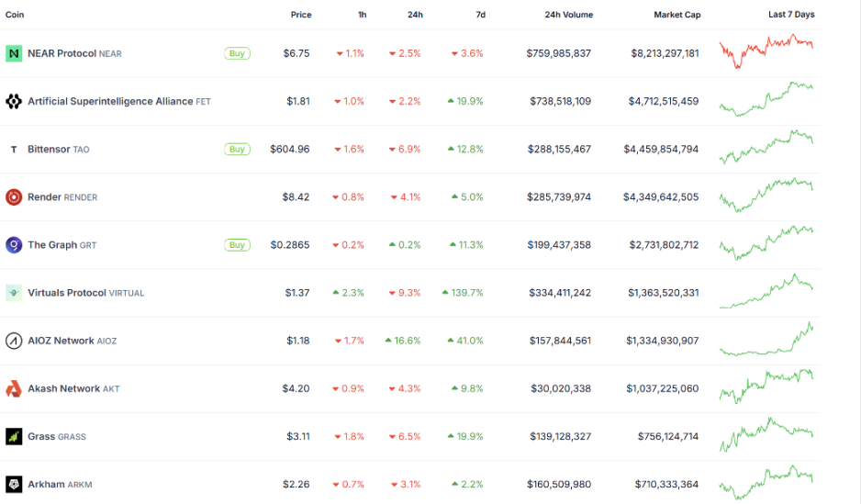
Task: Click Render's 4.1% 24h change
Action: (x=405, y=197)
